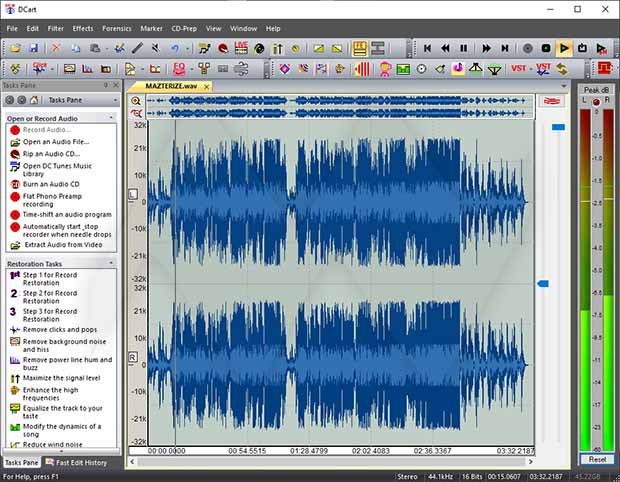Toggle the red peak indicator between L and R
The height and width of the screenshot is (482, 620).
pyautogui.click(x=596, y=102)
